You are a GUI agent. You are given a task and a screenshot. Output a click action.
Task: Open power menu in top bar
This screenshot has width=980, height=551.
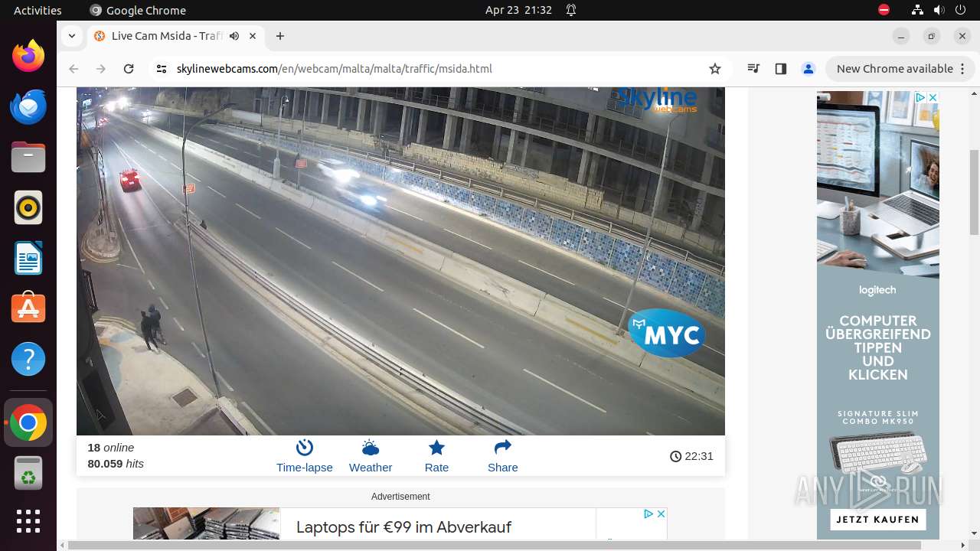[x=960, y=10]
